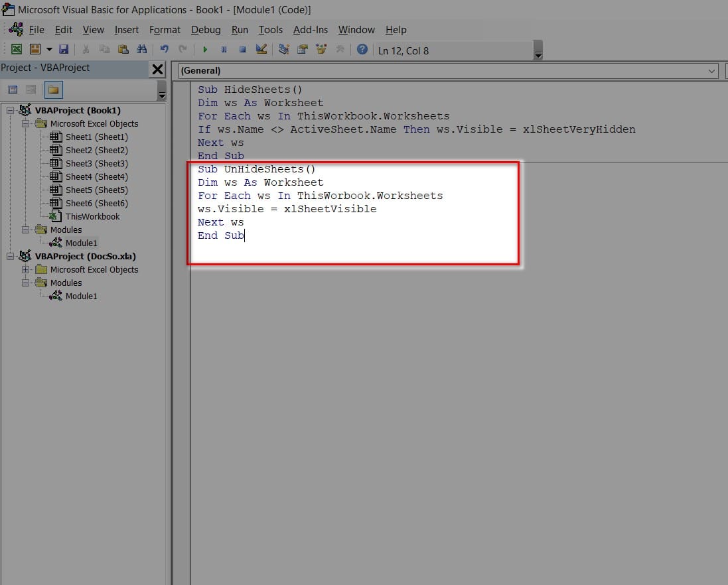The height and width of the screenshot is (585, 728).
Task: Run the current Sub with the Run icon
Action: (x=204, y=49)
